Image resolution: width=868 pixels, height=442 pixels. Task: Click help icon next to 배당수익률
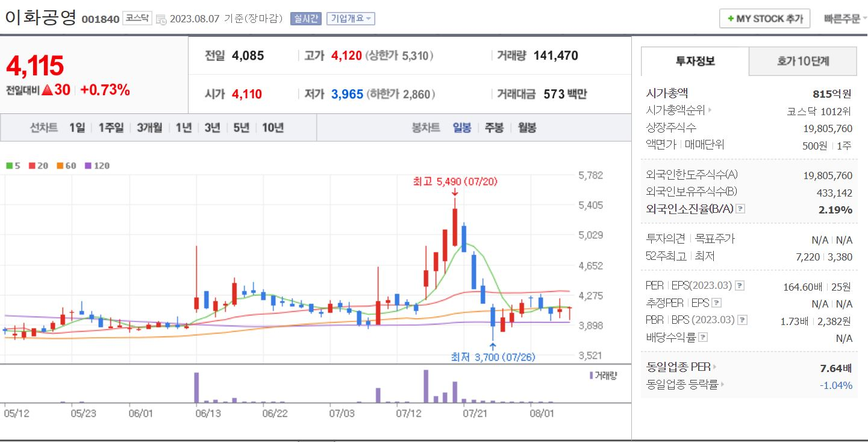click(703, 337)
